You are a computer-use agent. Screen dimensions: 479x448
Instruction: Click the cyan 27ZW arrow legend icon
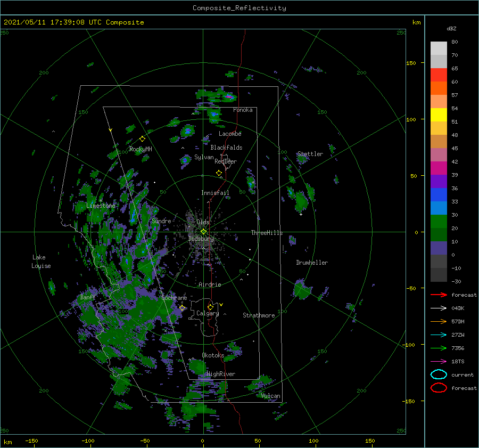tap(439, 335)
